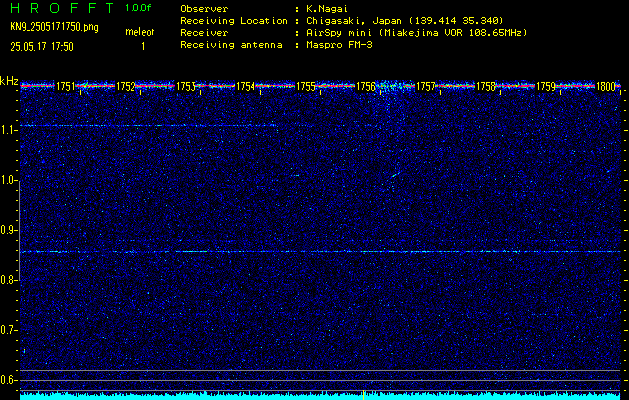Click the 0.6 frequency axis label

[x=9, y=380]
